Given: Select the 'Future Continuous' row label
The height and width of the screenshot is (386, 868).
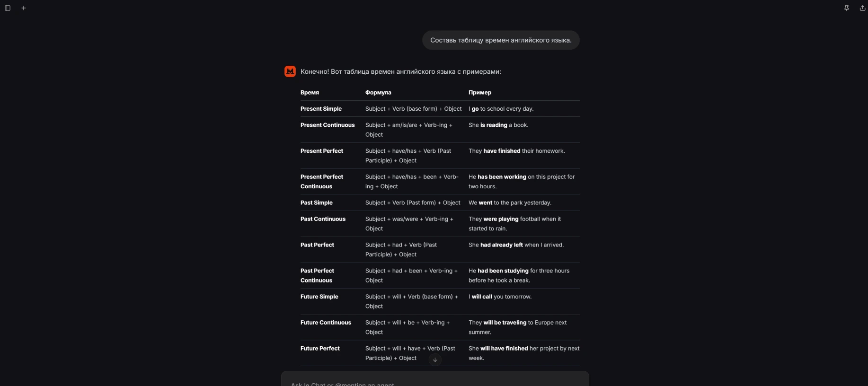Looking at the screenshot, I should pyautogui.click(x=326, y=323).
